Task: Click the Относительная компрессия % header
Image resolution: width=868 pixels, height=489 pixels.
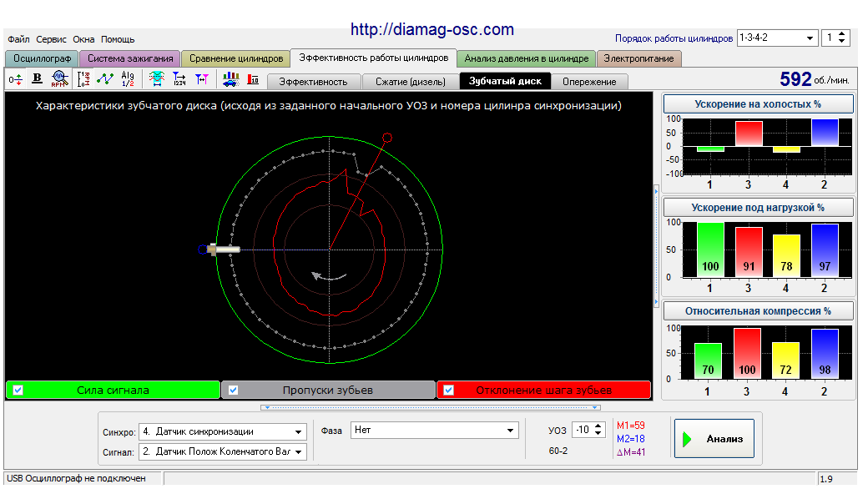Action: (x=758, y=311)
